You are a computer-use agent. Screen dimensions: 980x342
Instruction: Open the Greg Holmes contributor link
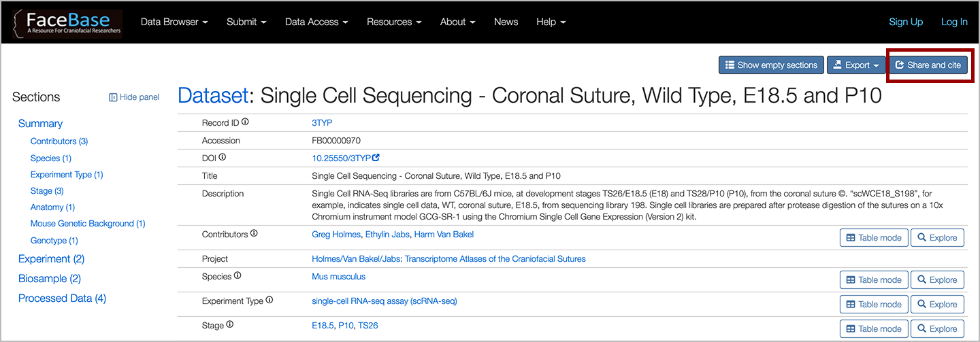point(336,235)
